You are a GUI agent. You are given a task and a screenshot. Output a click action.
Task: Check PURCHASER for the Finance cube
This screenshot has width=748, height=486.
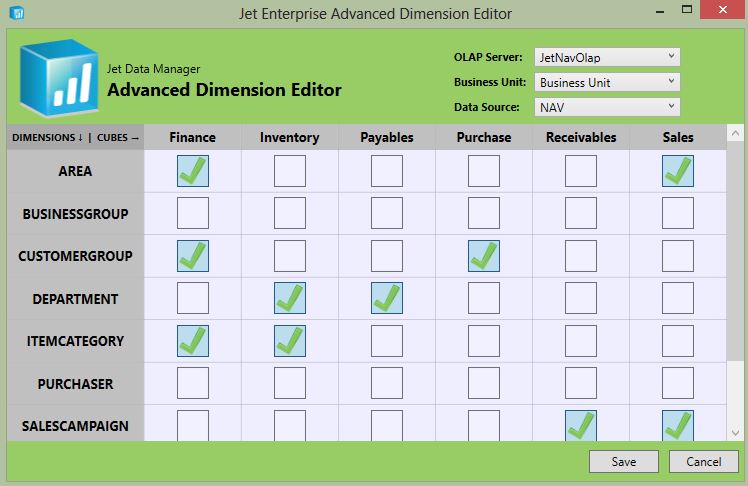point(193,383)
